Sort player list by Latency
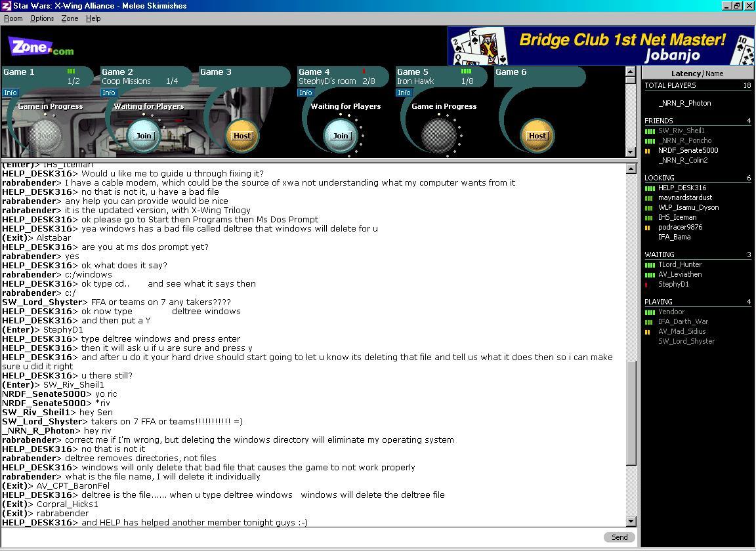The height and width of the screenshot is (551, 756). (x=686, y=73)
